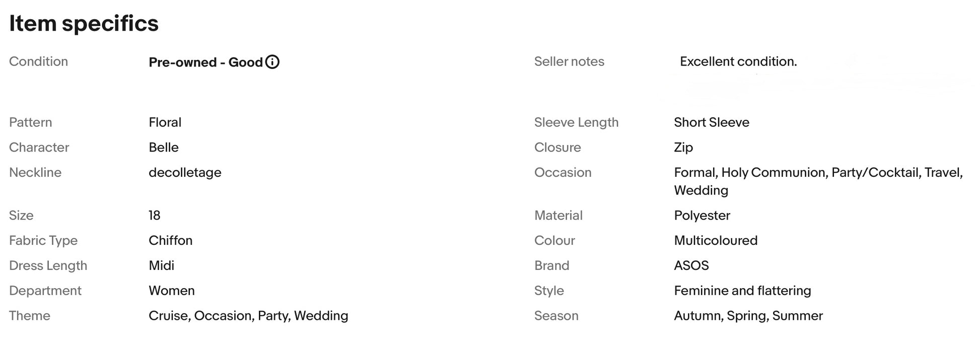Click the Women department value

(172, 291)
